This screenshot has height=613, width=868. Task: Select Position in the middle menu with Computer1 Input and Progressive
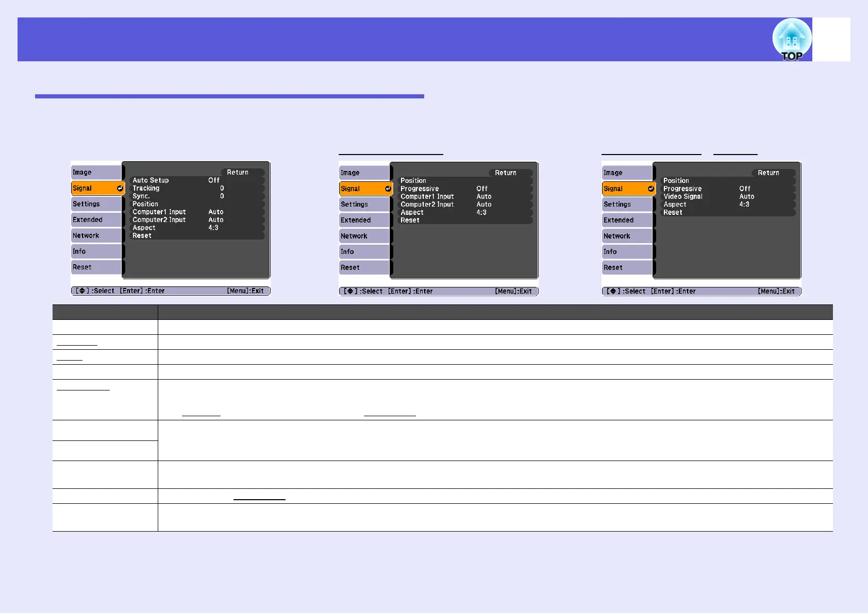coord(465,181)
